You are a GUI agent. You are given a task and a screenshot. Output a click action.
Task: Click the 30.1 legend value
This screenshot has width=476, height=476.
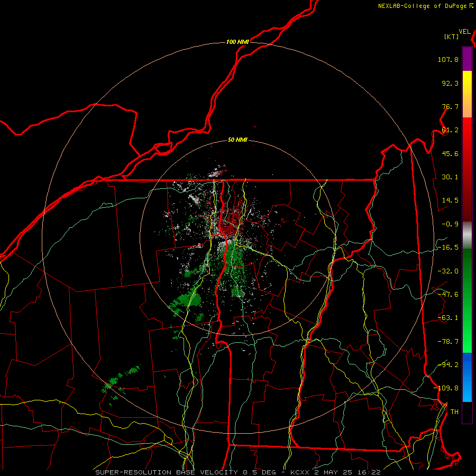point(450,177)
